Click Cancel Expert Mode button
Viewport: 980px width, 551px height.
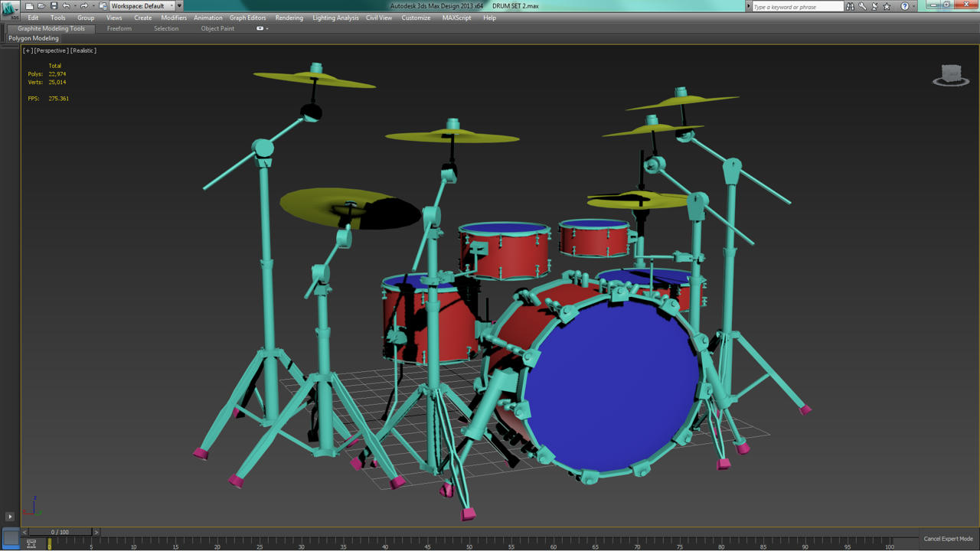click(948, 539)
